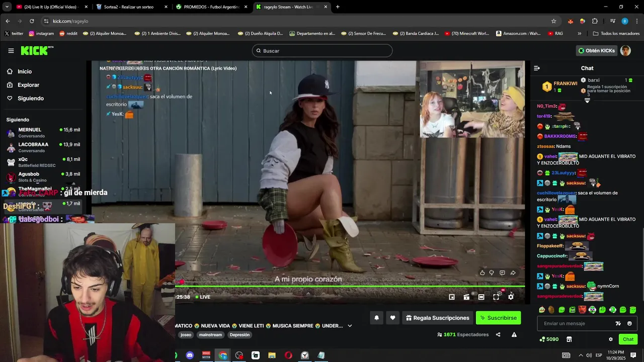Reload the current page
Image resolution: width=644 pixels, height=362 pixels.
coord(32,21)
